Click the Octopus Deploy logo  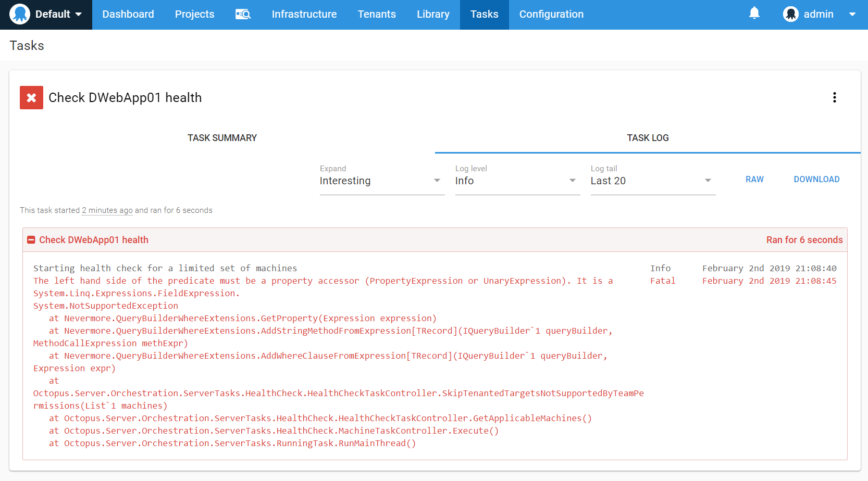pos(19,14)
